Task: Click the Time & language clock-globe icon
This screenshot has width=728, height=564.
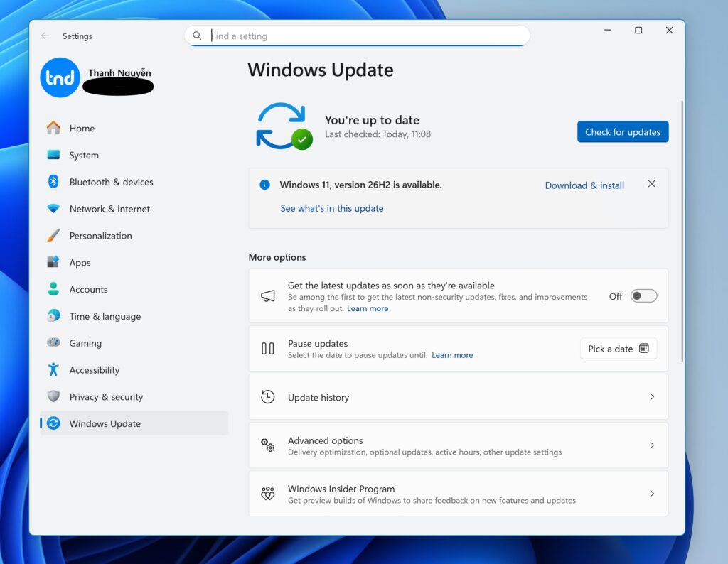Action: coord(53,316)
